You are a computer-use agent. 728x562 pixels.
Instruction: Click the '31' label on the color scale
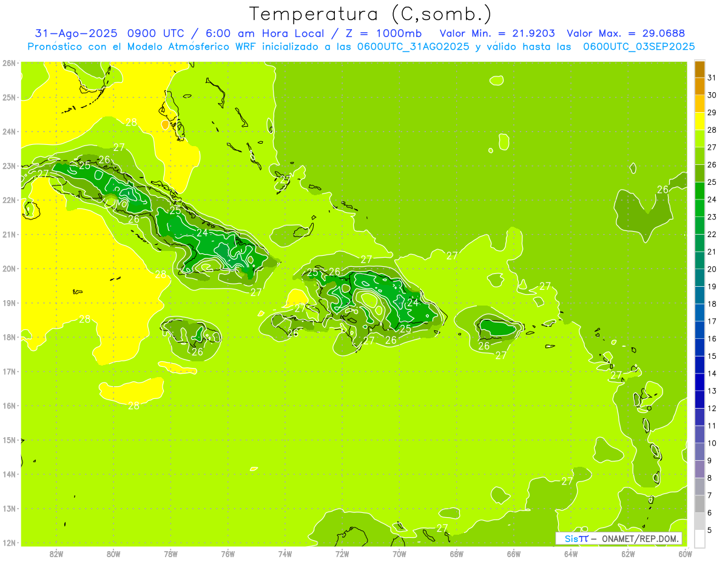point(712,78)
